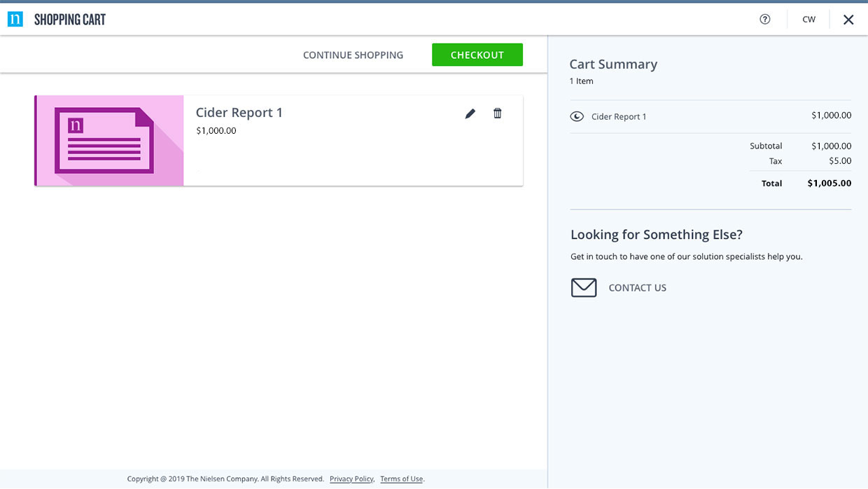
Task: Edit Cider Report 1 with pencil icon
Action: pyautogui.click(x=470, y=113)
